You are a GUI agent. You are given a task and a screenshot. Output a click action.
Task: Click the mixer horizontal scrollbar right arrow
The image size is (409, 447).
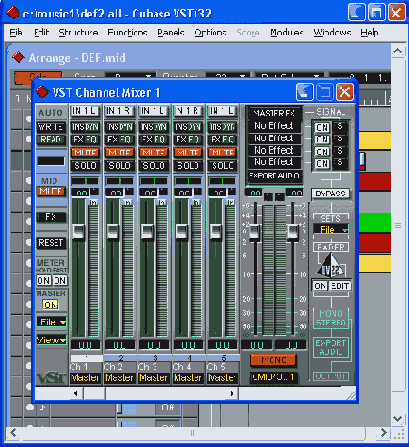click(x=232, y=394)
